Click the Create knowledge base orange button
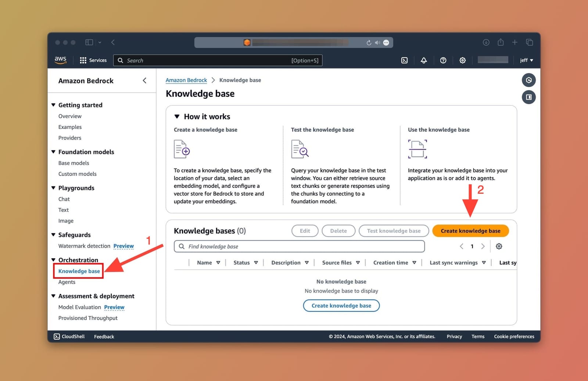The height and width of the screenshot is (381, 588). (x=470, y=231)
